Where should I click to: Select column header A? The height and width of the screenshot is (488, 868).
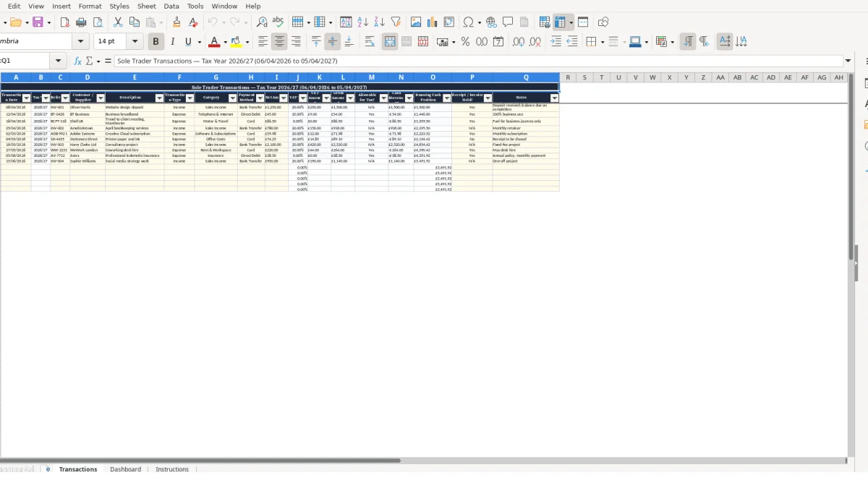coord(16,77)
